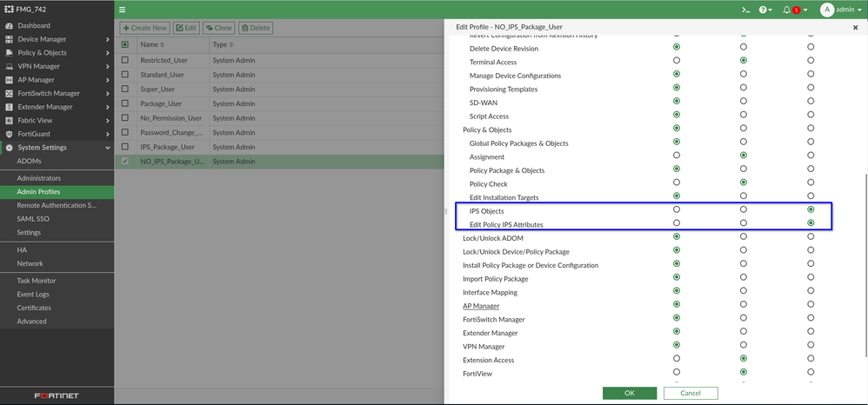868x405 pixels.
Task: Toggle the select-all header checkbox
Action: pyautogui.click(x=125, y=44)
